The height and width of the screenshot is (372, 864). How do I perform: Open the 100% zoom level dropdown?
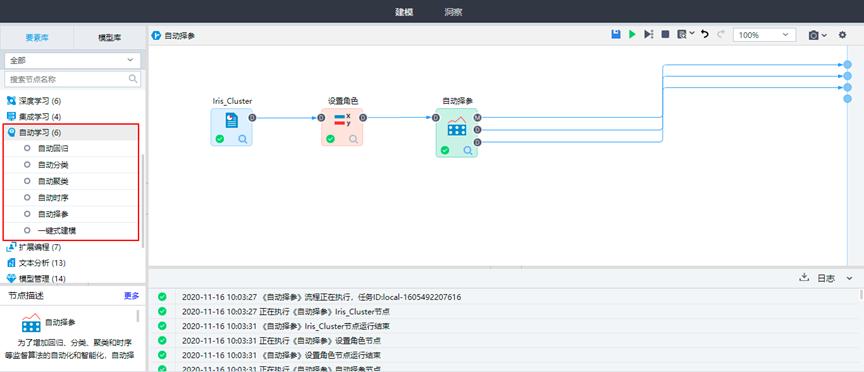coord(764,35)
